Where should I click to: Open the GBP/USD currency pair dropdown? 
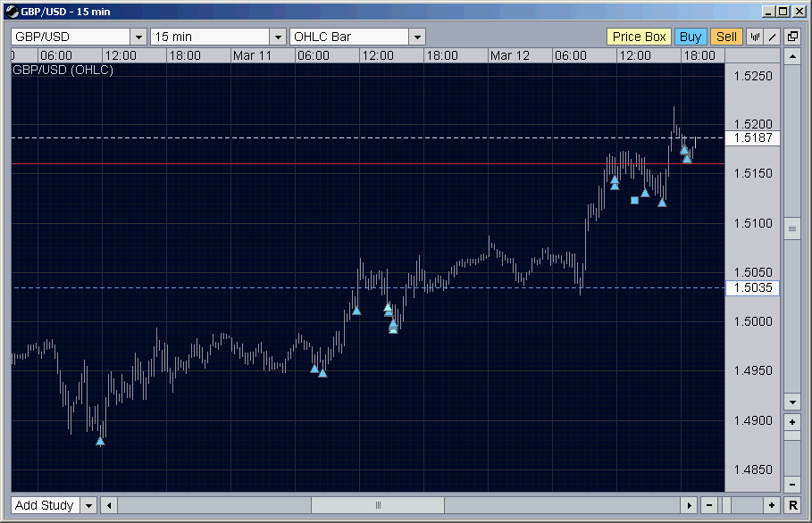[x=138, y=37]
